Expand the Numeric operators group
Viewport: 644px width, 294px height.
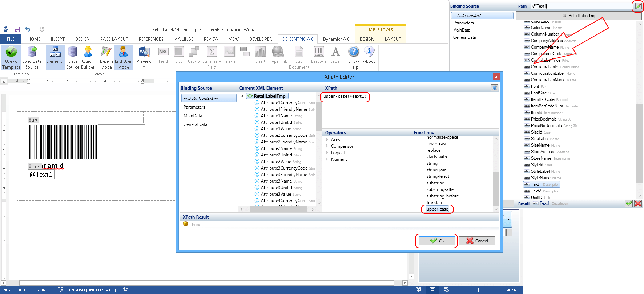pos(327,159)
